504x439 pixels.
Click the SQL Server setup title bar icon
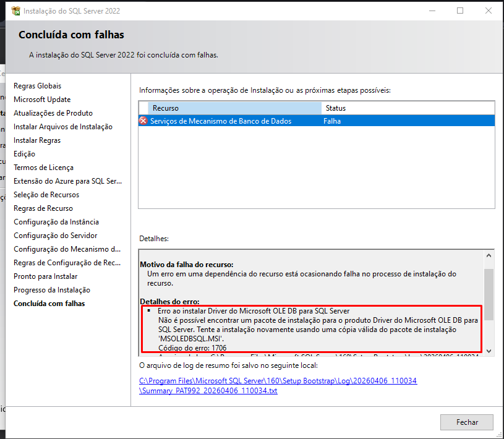click(x=15, y=11)
